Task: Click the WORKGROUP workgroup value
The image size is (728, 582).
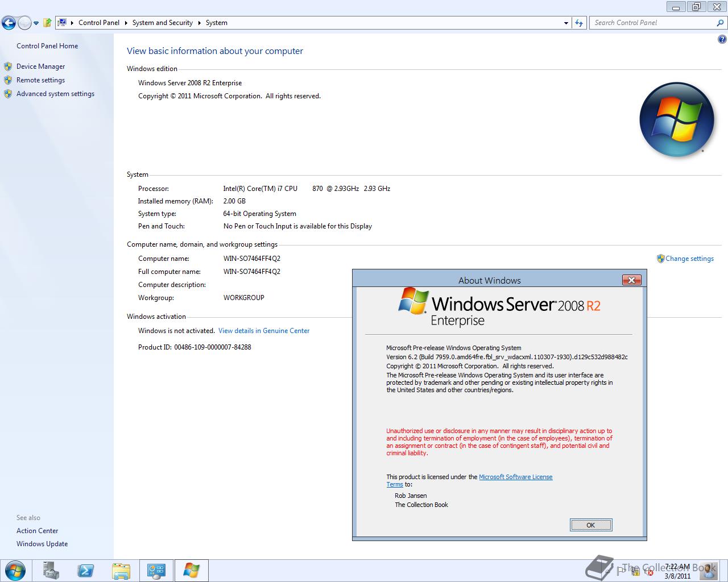Action: [244, 298]
